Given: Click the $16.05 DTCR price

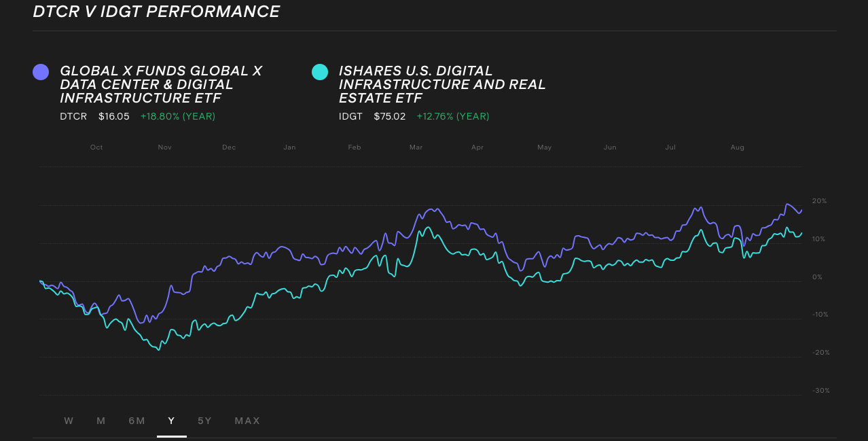Looking at the screenshot, I should (x=113, y=116).
